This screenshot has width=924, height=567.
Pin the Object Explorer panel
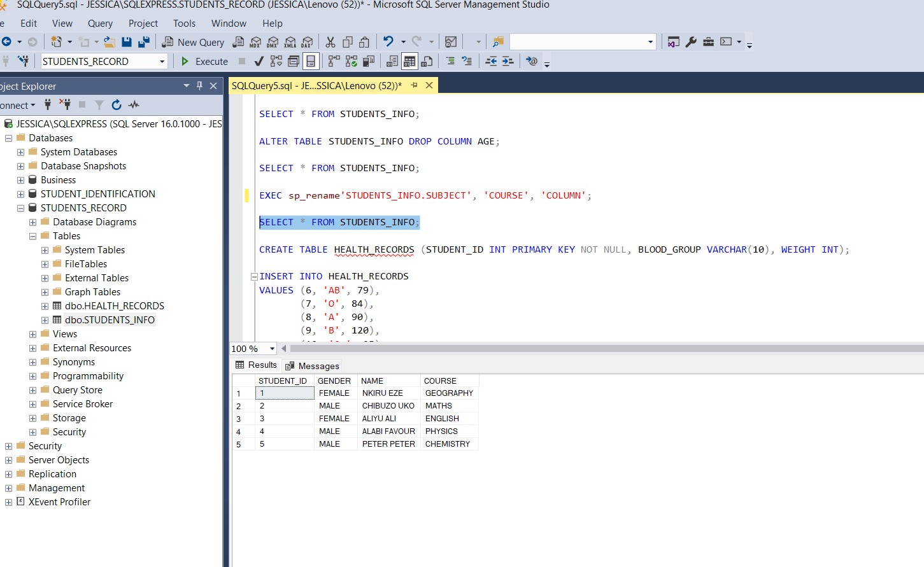[x=199, y=86]
